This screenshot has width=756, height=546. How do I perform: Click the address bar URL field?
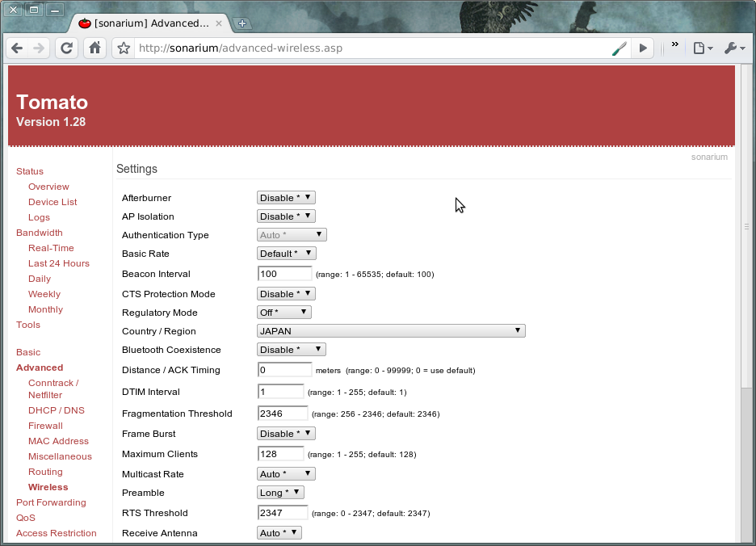pos(372,48)
